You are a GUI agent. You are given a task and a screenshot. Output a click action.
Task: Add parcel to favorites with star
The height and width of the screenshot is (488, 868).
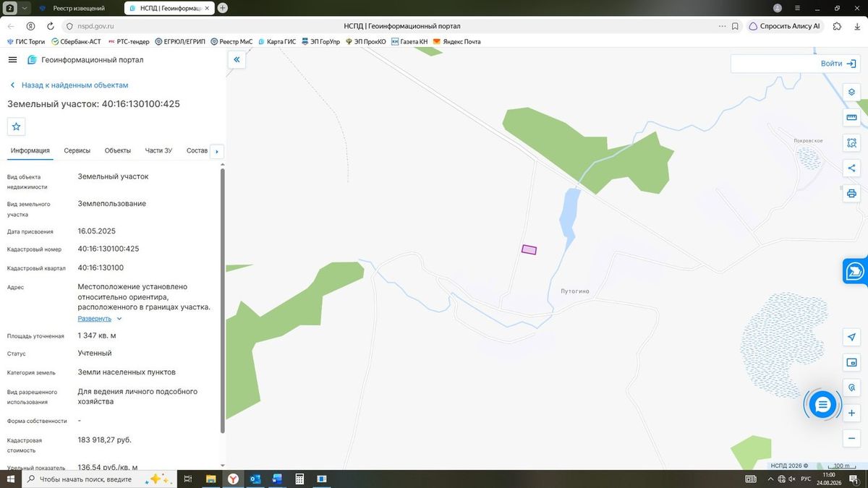[17, 127]
